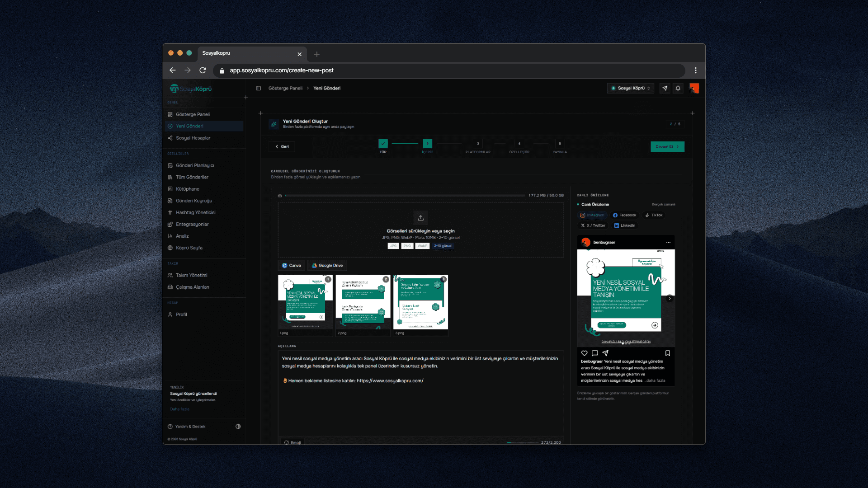The width and height of the screenshot is (868, 488).
Task: Click the SosyalKöprü logo
Action: 191,89
